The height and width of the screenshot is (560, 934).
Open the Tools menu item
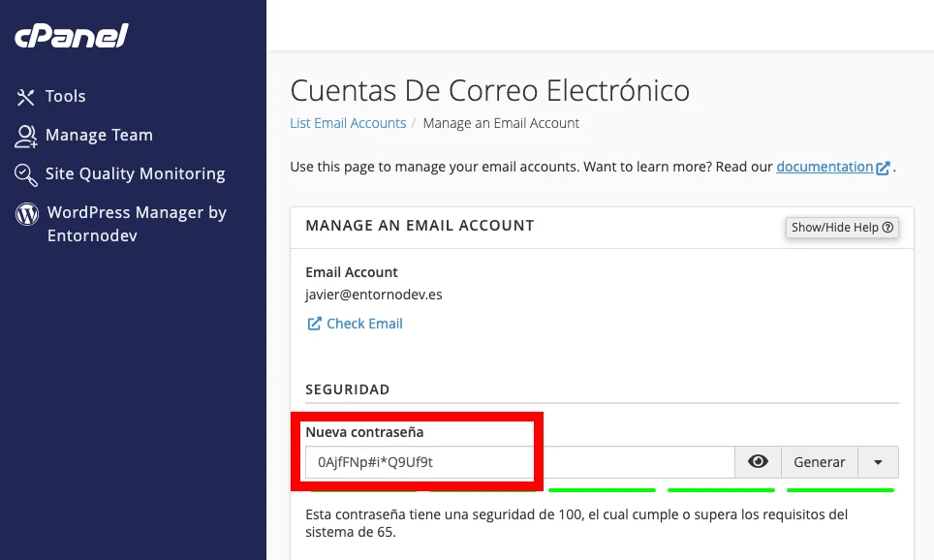(x=65, y=97)
